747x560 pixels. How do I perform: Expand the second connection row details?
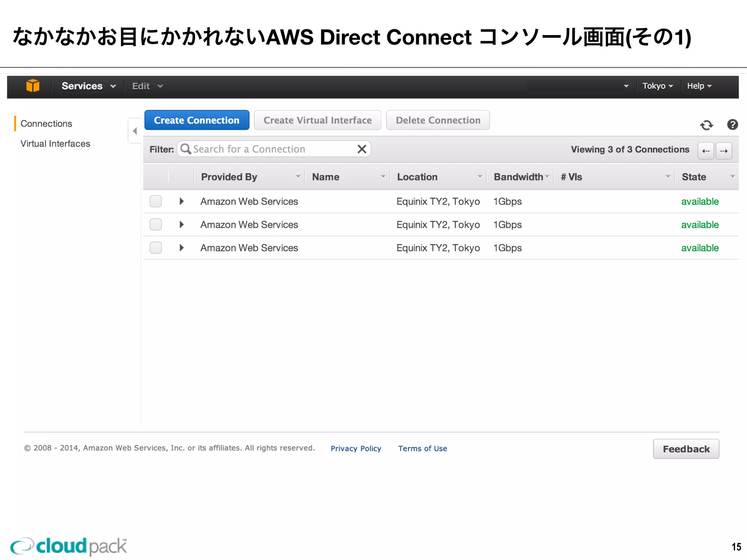(181, 225)
